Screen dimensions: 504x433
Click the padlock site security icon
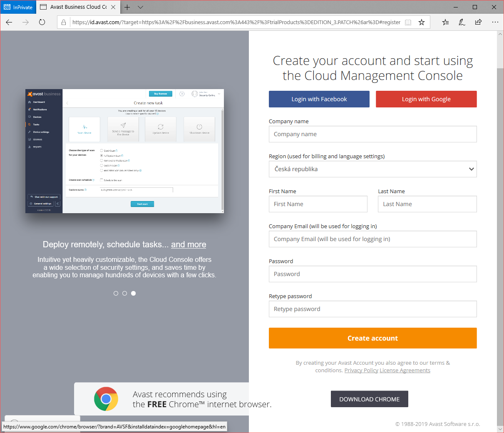click(64, 22)
